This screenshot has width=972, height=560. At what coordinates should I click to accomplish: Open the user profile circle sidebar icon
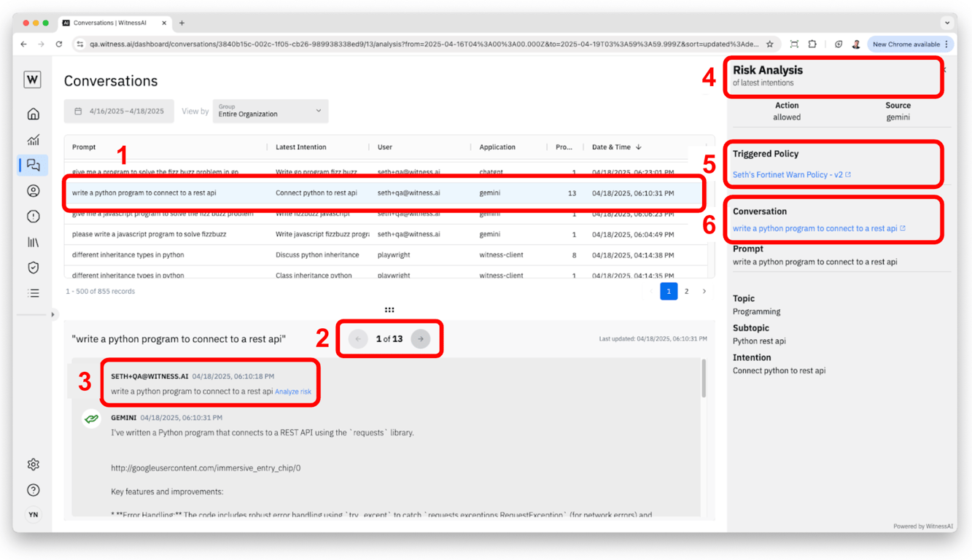(x=33, y=191)
